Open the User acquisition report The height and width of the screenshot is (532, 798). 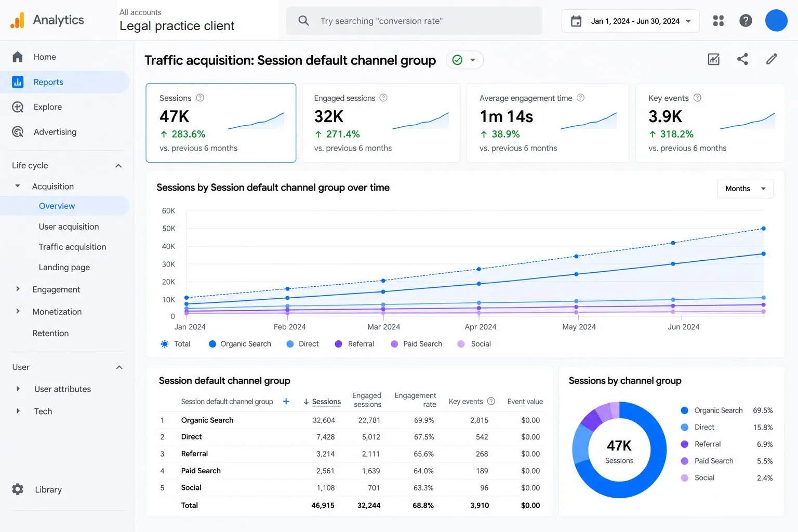point(69,227)
